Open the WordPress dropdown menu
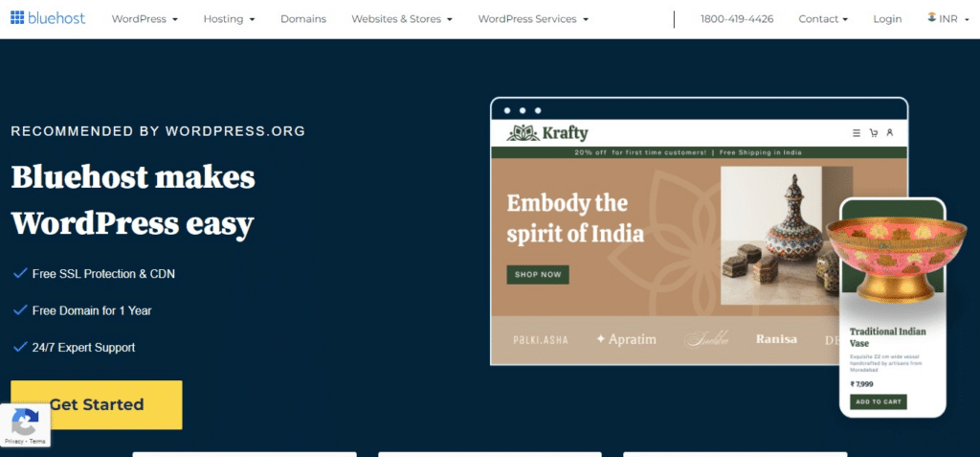Image resolution: width=980 pixels, height=457 pixels. pyautogui.click(x=145, y=19)
